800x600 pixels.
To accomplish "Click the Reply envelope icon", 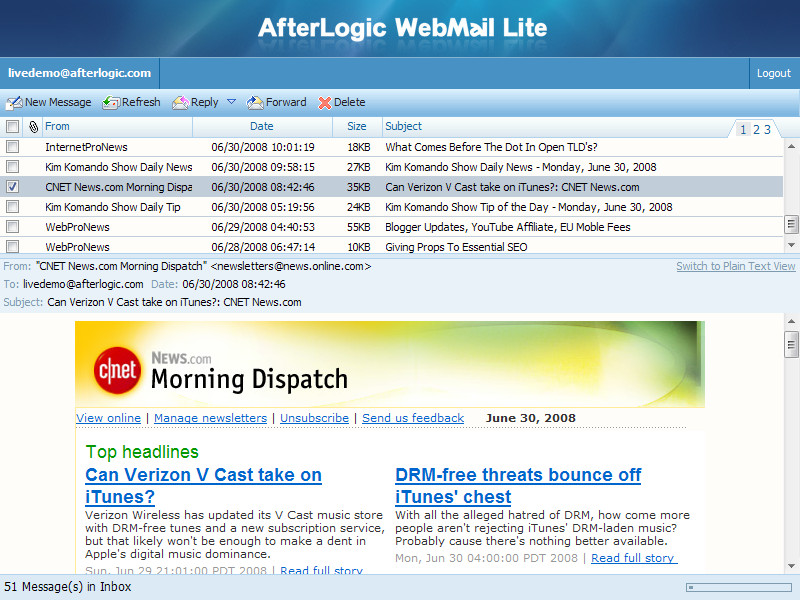I will [180, 103].
